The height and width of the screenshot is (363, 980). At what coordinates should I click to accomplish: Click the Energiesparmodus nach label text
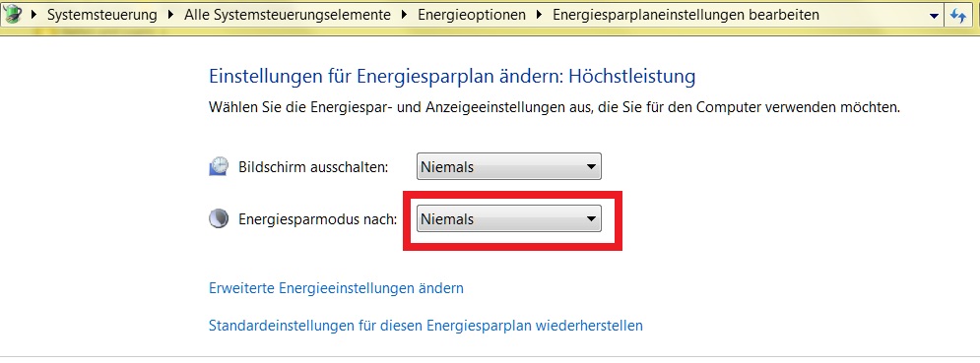click(318, 220)
